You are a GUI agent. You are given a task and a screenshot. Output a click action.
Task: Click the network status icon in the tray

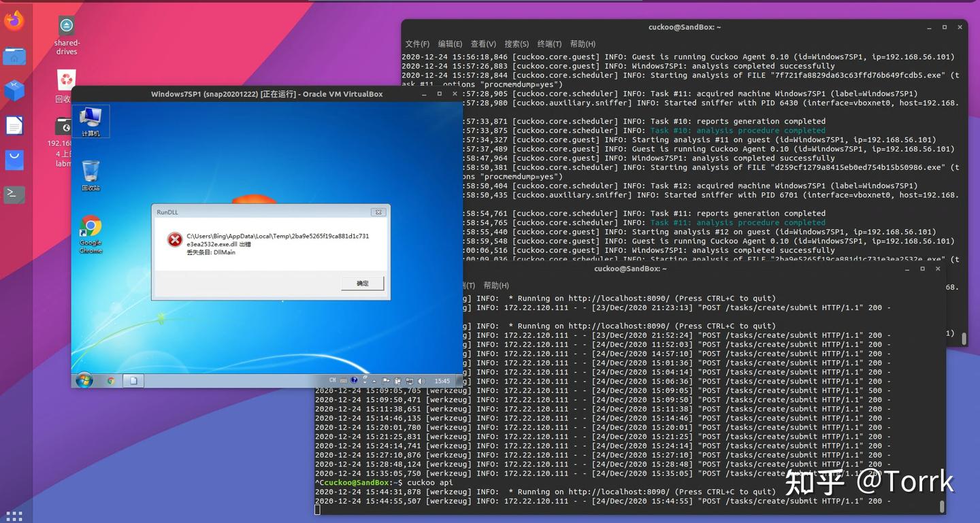(x=410, y=382)
